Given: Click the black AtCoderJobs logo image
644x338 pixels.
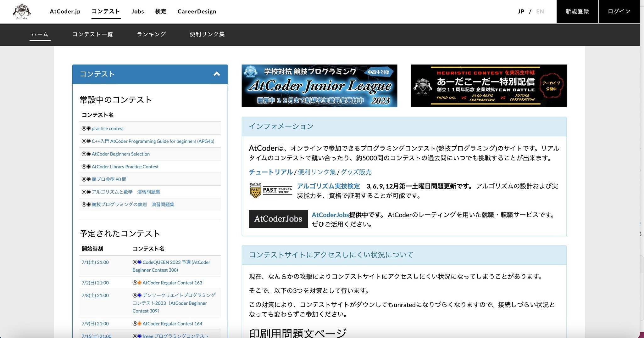Looking at the screenshot, I should tap(278, 219).
